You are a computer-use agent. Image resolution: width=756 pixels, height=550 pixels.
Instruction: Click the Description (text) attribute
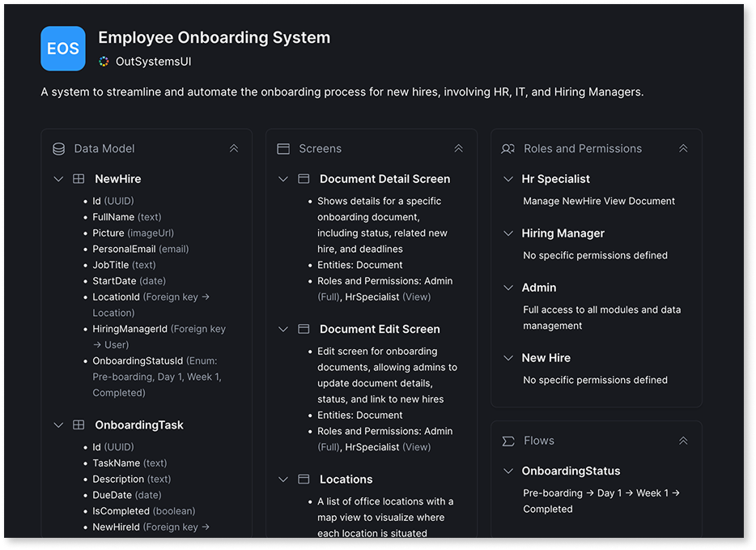(132, 479)
